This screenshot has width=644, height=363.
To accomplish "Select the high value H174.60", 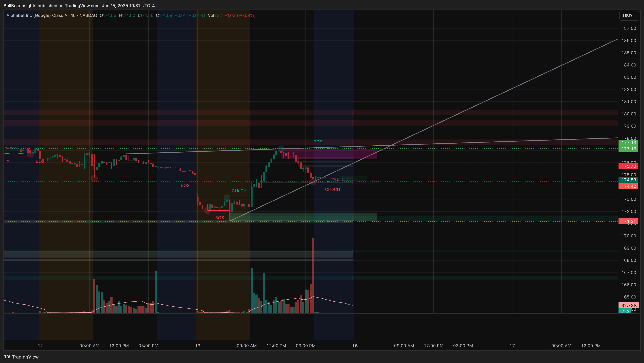I will pyautogui.click(x=127, y=15).
